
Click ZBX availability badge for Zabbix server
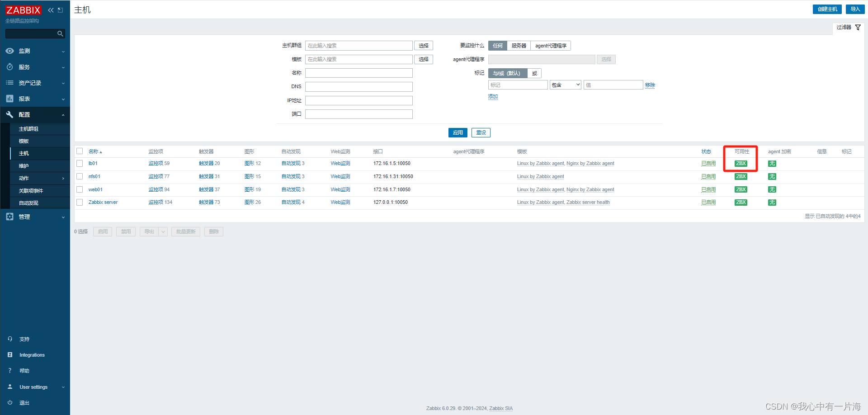pos(741,203)
